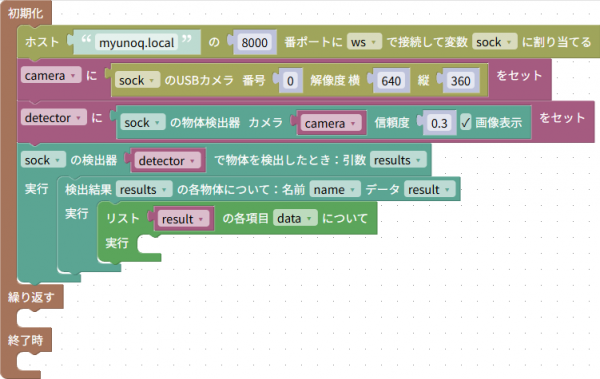Open sock dropdown in object detector block
The height and width of the screenshot is (379, 600).
click(142, 123)
